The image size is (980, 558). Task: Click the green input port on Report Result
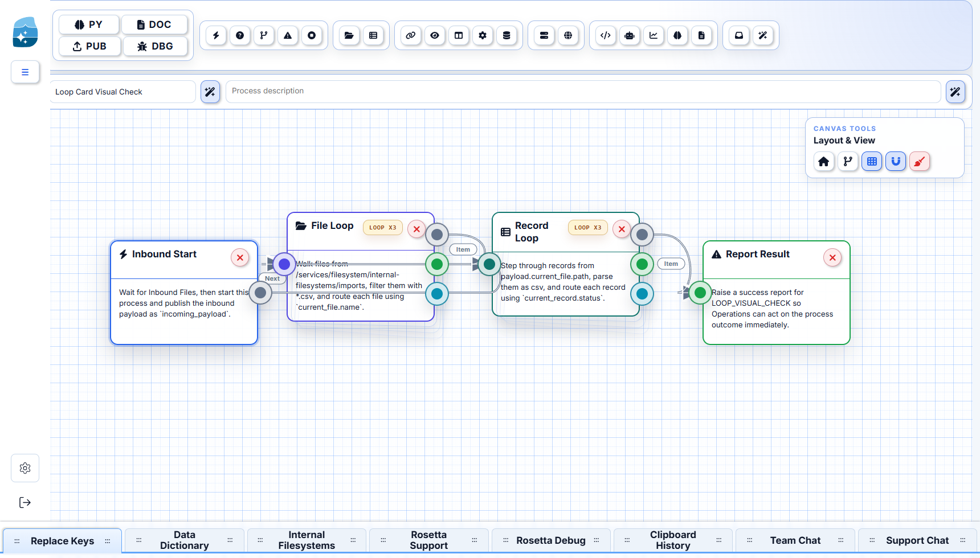(700, 293)
